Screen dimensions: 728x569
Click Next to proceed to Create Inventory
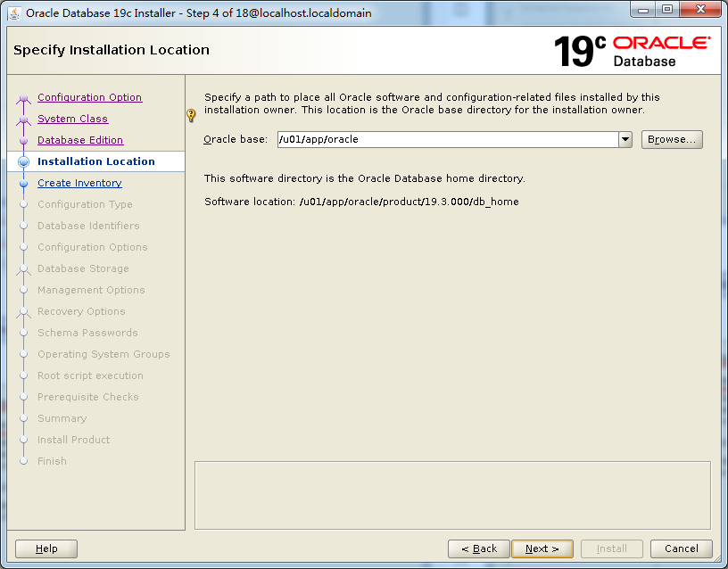point(542,548)
